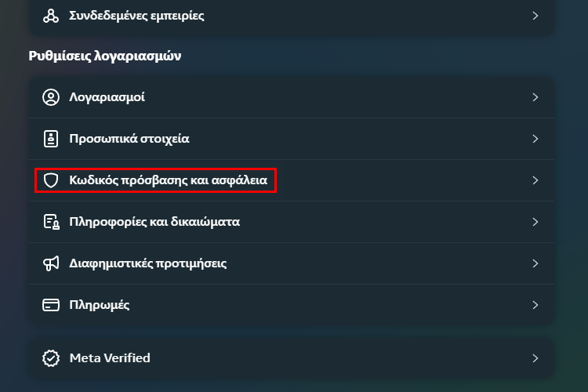Image resolution: width=588 pixels, height=392 pixels.
Task: Open the Πληροφορίες και δικαιώματα entry
Action: (x=292, y=222)
